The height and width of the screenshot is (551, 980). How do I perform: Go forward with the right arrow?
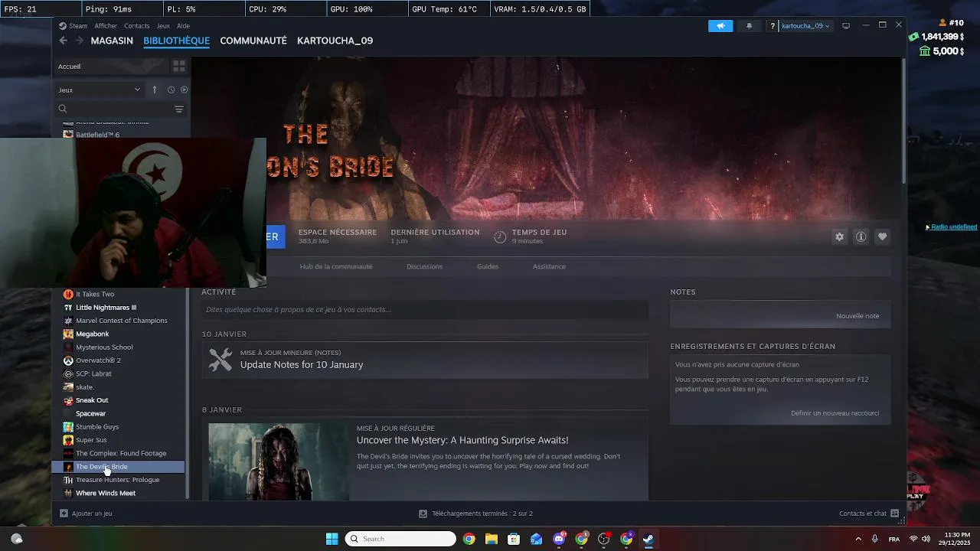79,41
